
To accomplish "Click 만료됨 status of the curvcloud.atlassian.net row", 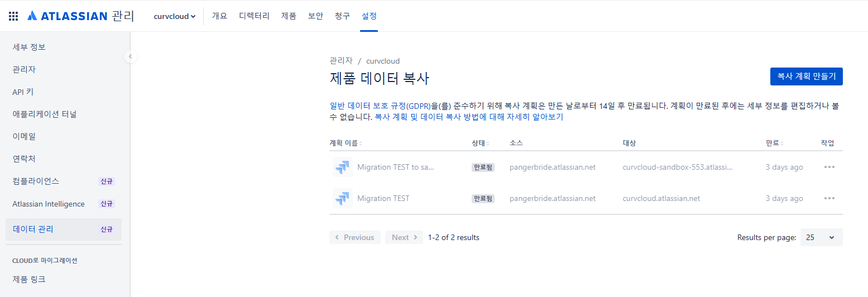I will click(x=483, y=198).
